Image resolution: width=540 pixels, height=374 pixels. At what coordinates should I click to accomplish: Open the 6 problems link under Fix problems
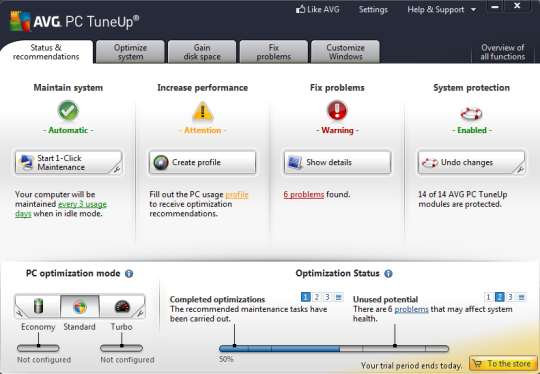[x=304, y=195]
